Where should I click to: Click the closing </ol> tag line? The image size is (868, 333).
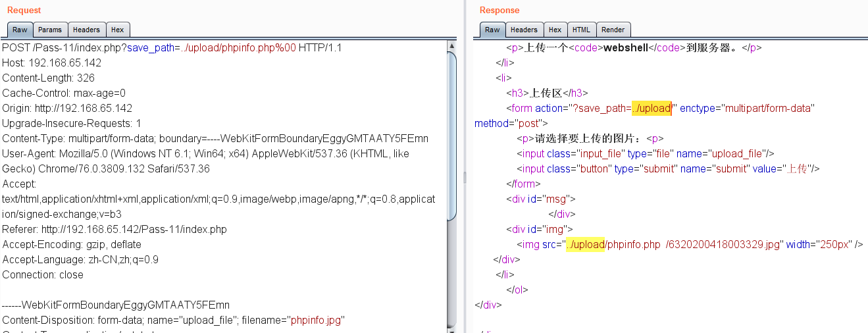click(x=517, y=290)
